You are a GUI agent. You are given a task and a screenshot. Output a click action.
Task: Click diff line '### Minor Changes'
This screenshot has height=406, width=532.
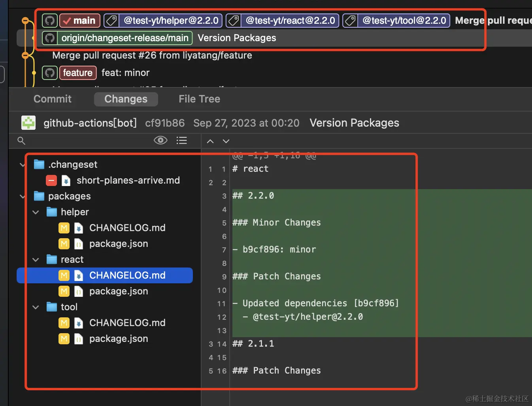click(x=277, y=222)
